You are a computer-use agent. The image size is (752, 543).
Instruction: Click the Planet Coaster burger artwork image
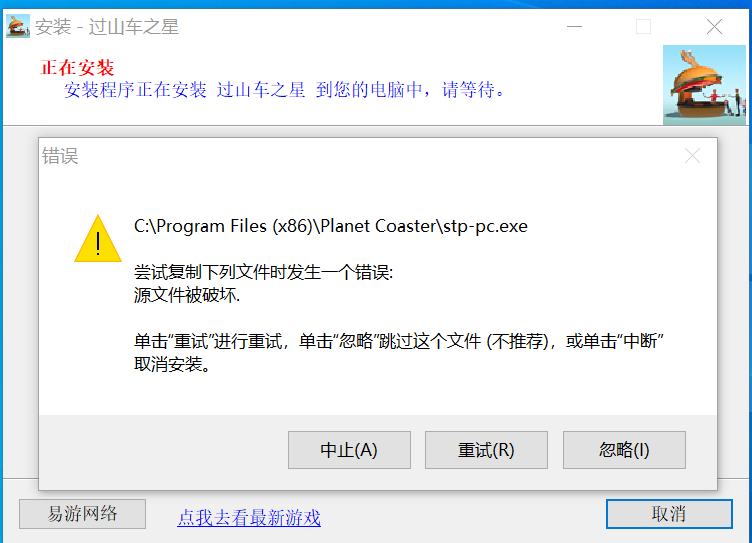(x=704, y=85)
